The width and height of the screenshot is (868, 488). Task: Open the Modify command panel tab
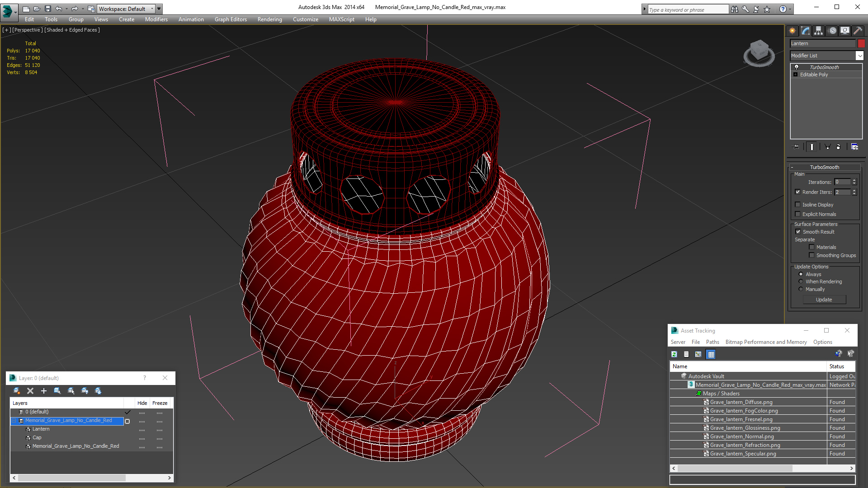point(805,31)
